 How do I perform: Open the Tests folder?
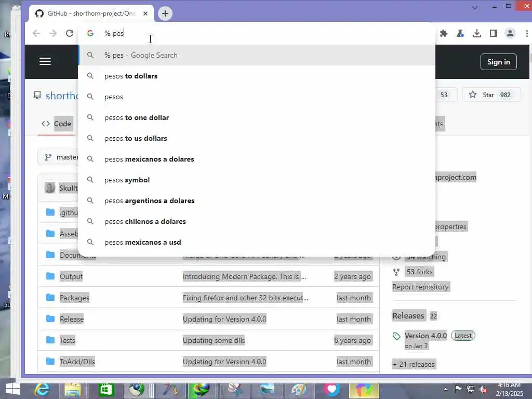coord(67,340)
